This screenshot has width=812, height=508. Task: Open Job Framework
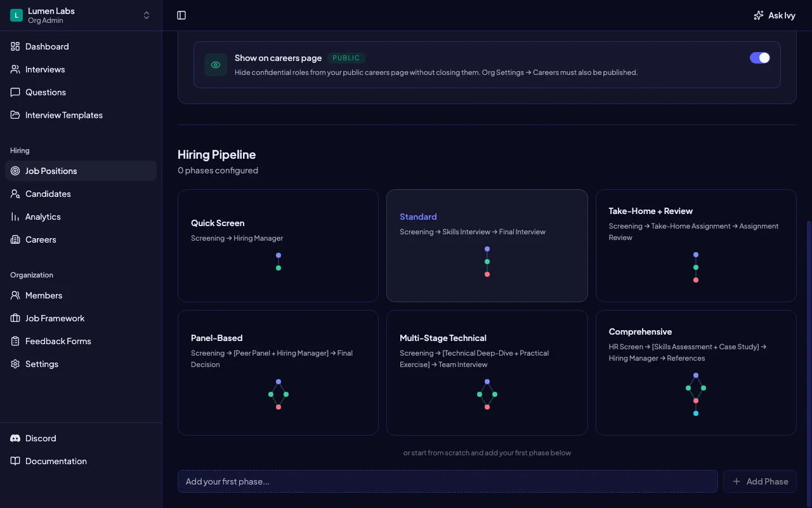pyautogui.click(x=81, y=318)
